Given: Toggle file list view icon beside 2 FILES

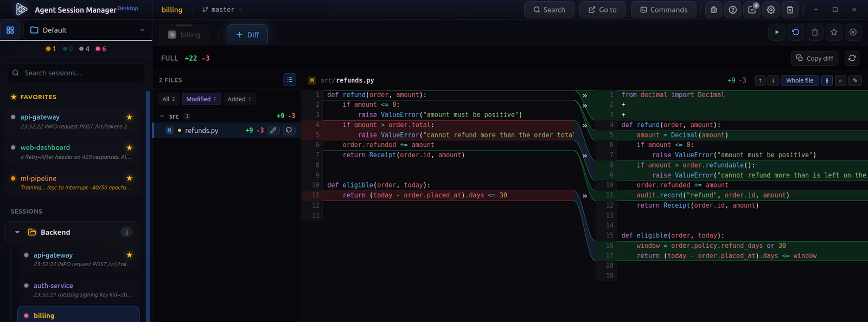Looking at the screenshot, I should [290, 80].
